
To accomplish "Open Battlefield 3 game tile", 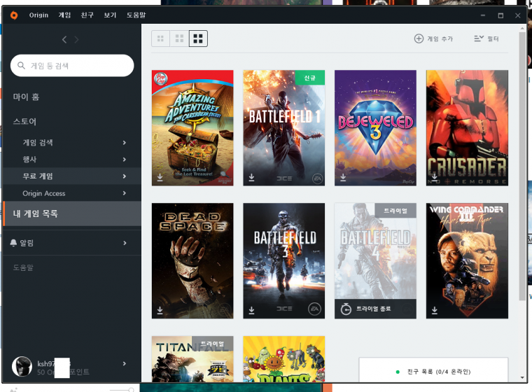I will (284, 261).
